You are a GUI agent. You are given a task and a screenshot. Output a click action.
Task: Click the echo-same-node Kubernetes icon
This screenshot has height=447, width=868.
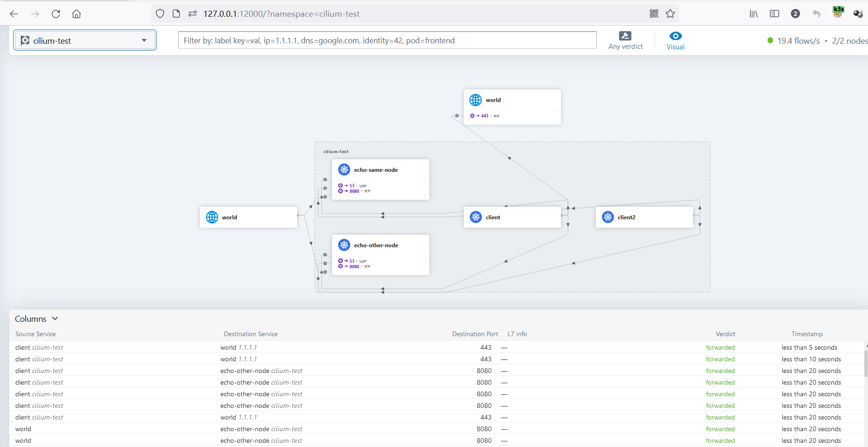click(x=344, y=169)
